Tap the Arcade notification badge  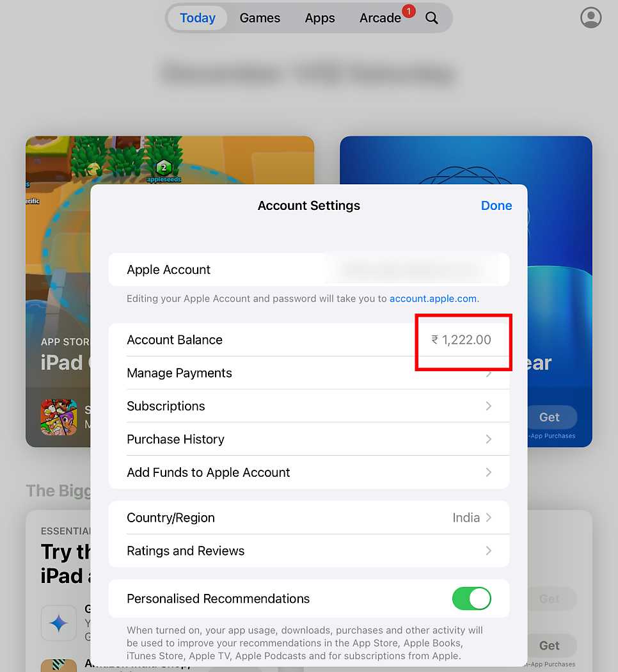point(409,11)
